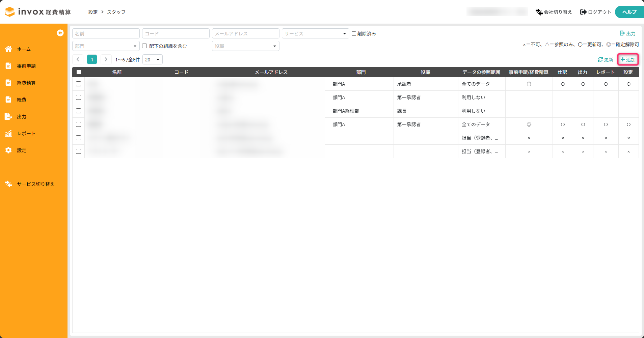This screenshot has width=644, height=338.
Task: Open 事前申請 in the sidebar menu
Action: pos(26,66)
